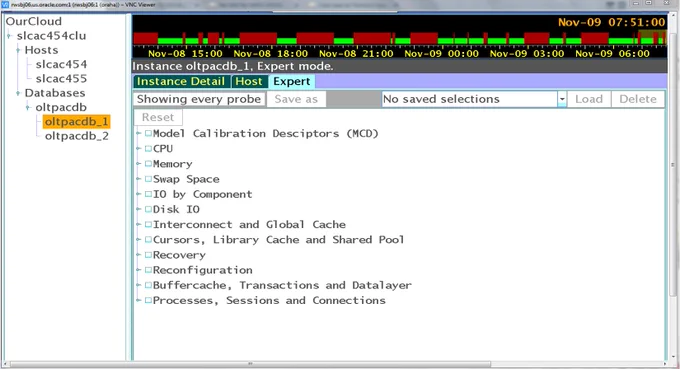Viewport: 680px width, 369px height.
Task: Click the Showing every probe button
Action: 199,99
